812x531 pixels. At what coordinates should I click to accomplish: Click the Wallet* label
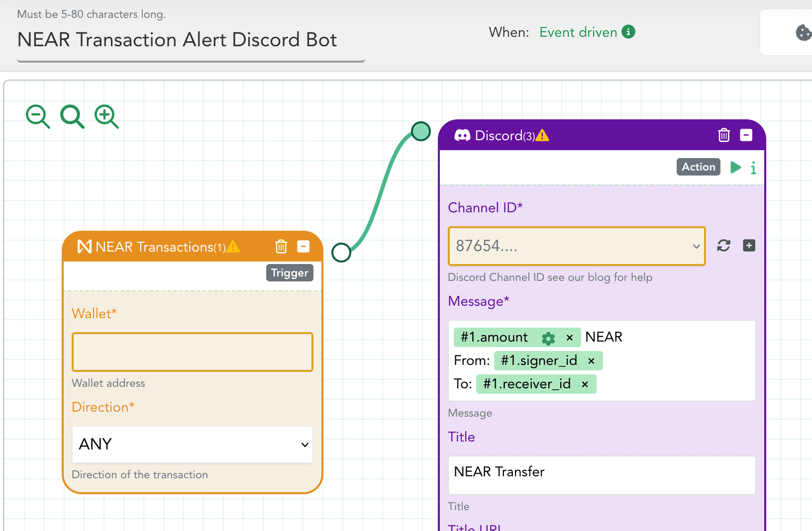point(95,313)
